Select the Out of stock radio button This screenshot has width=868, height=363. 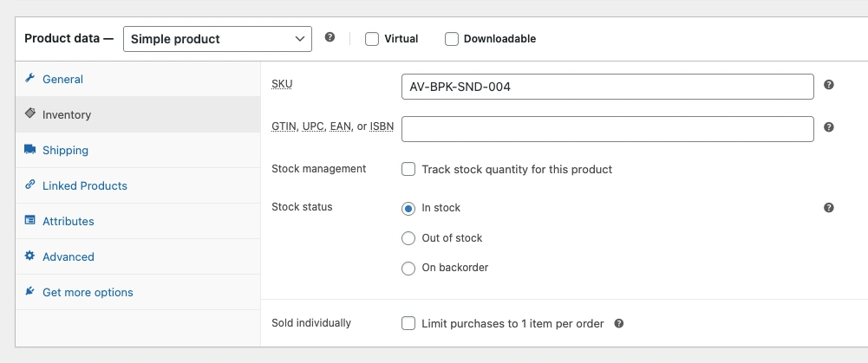[x=408, y=238]
